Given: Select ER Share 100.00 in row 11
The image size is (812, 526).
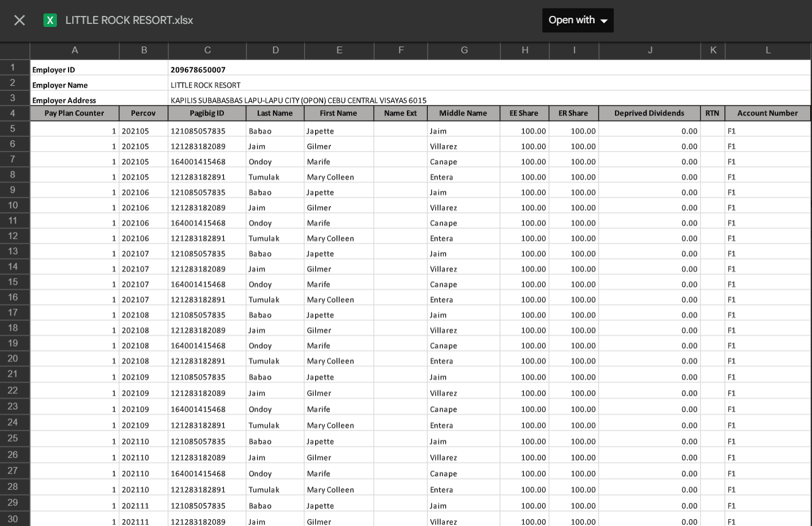Looking at the screenshot, I should (574, 220).
